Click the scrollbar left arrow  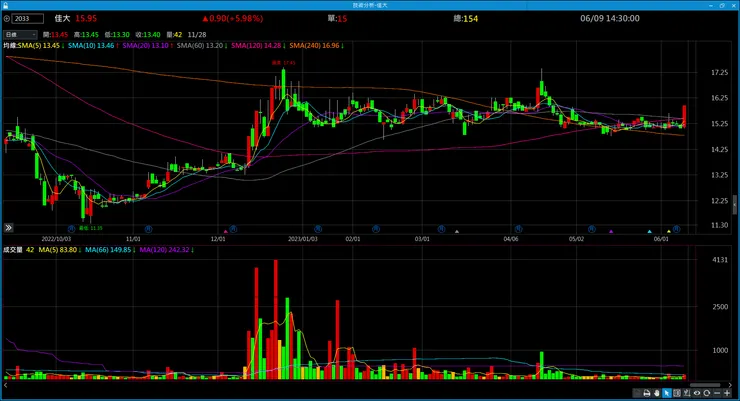(5, 385)
